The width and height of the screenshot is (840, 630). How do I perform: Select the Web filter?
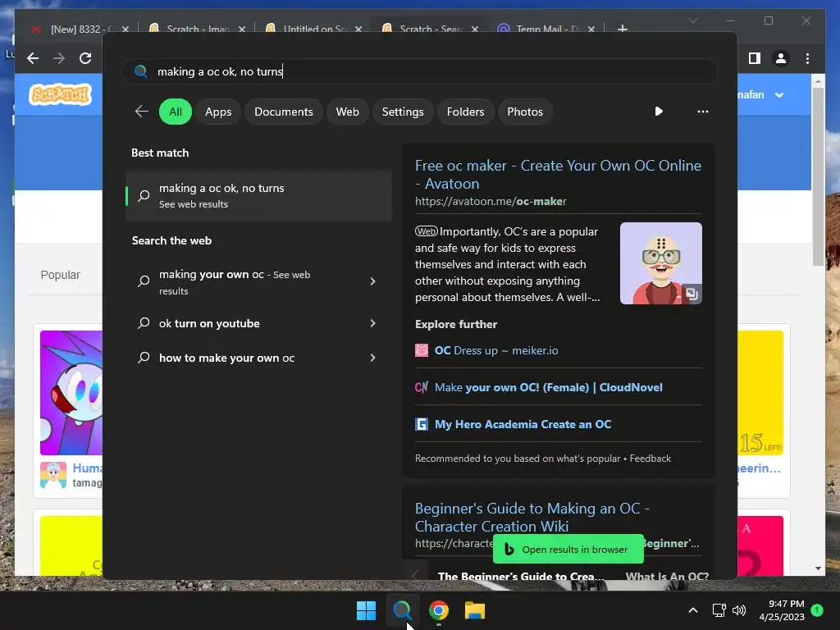pyautogui.click(x=347, y=112)
